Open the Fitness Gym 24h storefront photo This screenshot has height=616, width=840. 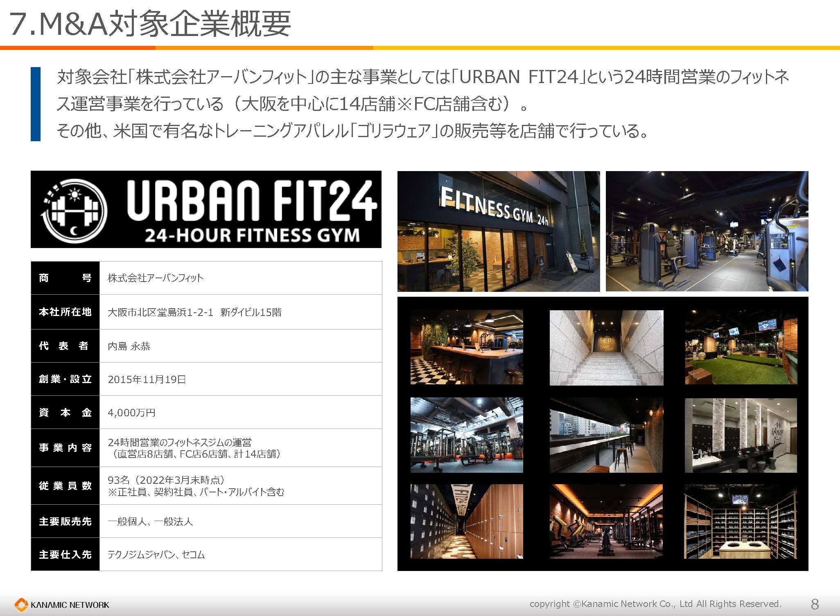[x=498, y=231]
